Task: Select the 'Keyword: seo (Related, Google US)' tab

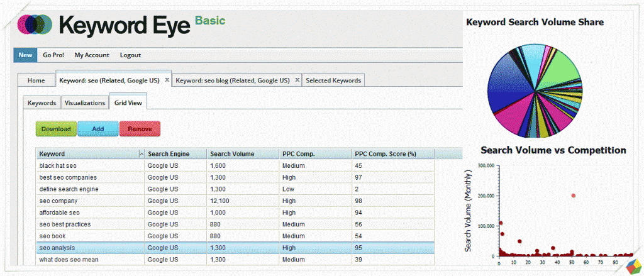Action: click(109, 80)
